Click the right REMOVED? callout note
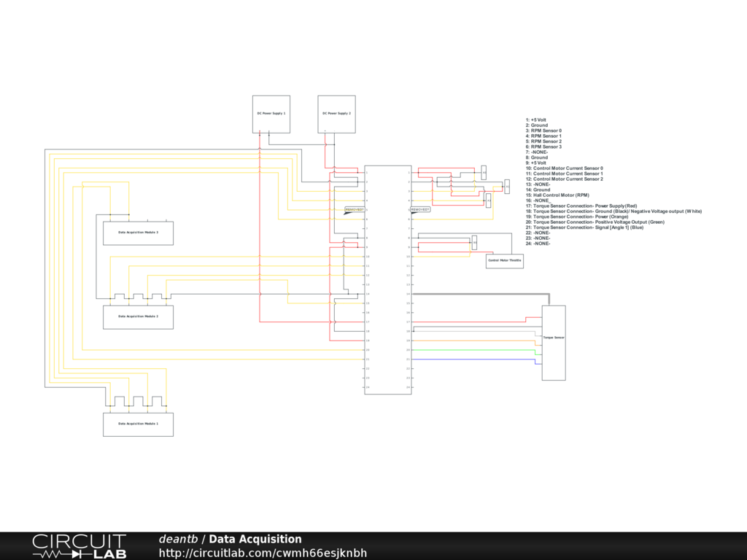The width and height of the screenshot is (747, 560). click(420, 209)
